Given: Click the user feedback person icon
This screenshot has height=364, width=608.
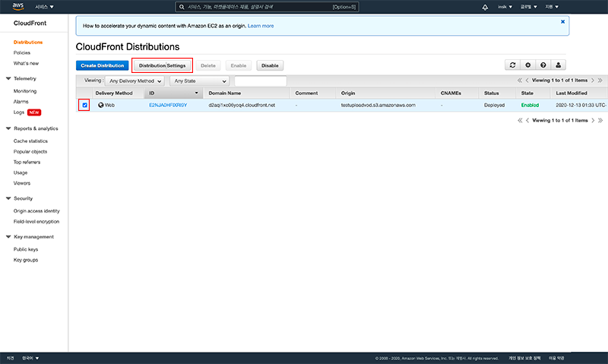Looking at the screenshot, I should 559,65.
